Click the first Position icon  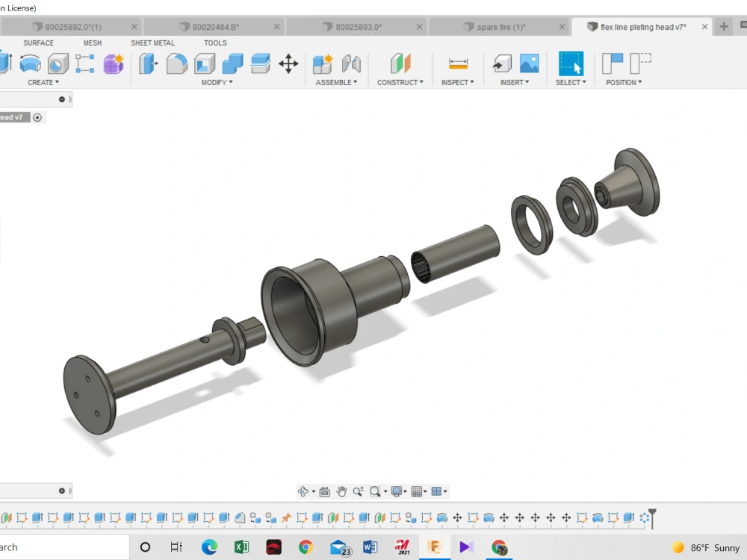pyautogui.click(x=613, y=63)
